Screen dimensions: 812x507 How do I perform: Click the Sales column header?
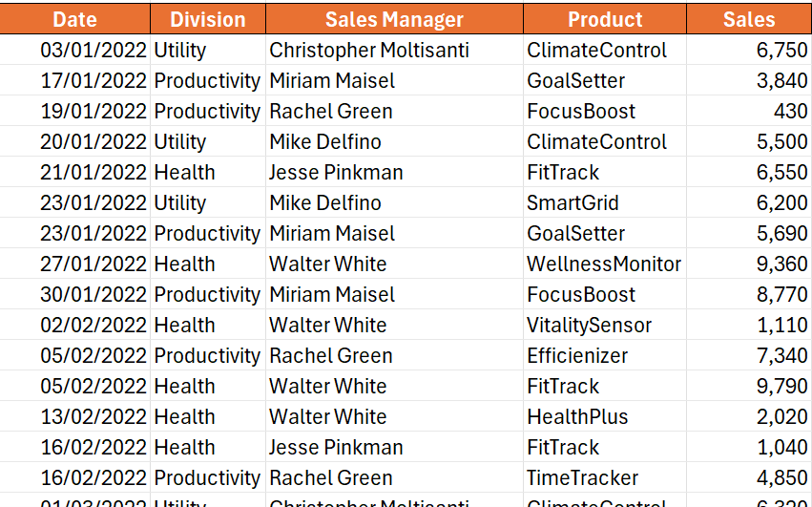[749, 19]
